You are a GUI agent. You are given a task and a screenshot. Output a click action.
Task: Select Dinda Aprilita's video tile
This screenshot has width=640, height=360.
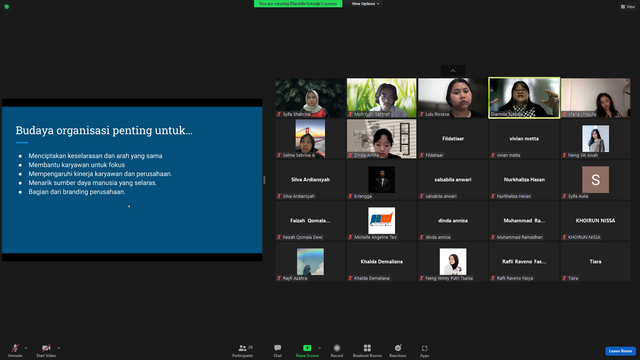(x=382, y=139)
